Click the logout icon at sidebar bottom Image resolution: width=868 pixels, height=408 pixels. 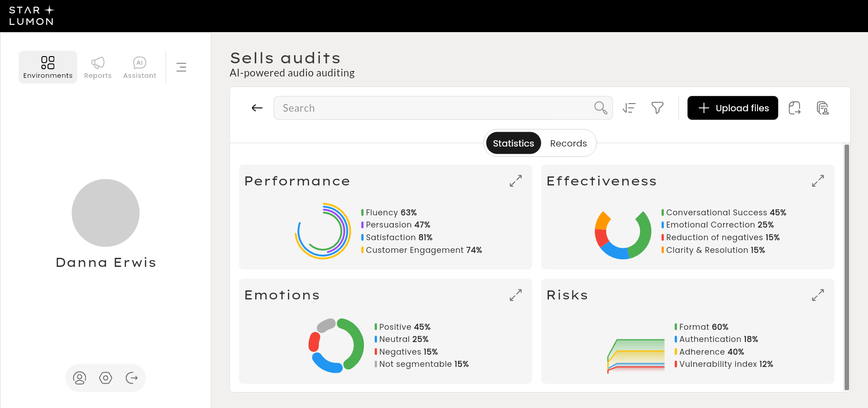[x=132, y=378]
